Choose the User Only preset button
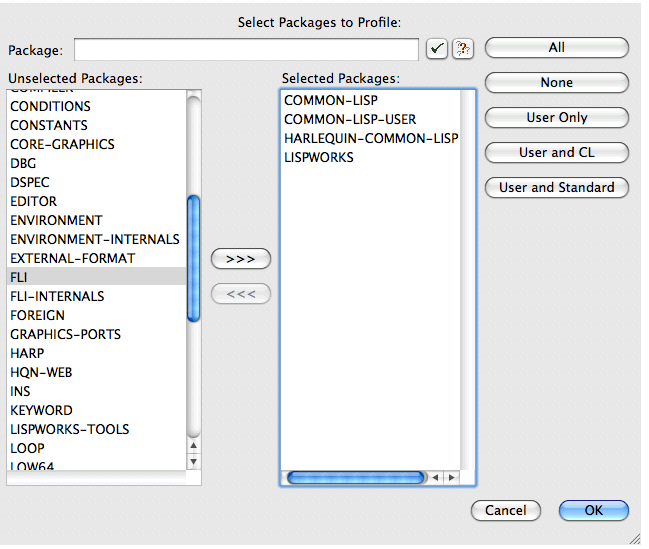649x549 pixels. [x=557, y=118]
